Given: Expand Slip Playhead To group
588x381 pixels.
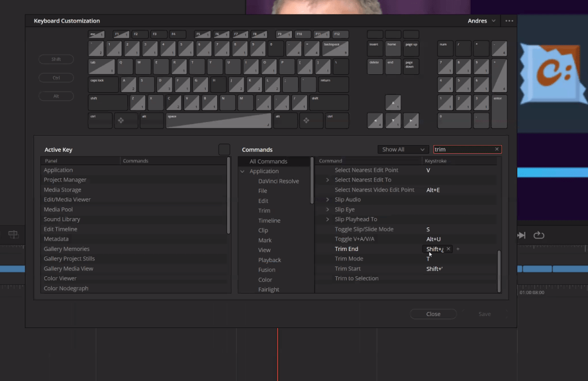Looking at the screenshot, I should 328,219.
